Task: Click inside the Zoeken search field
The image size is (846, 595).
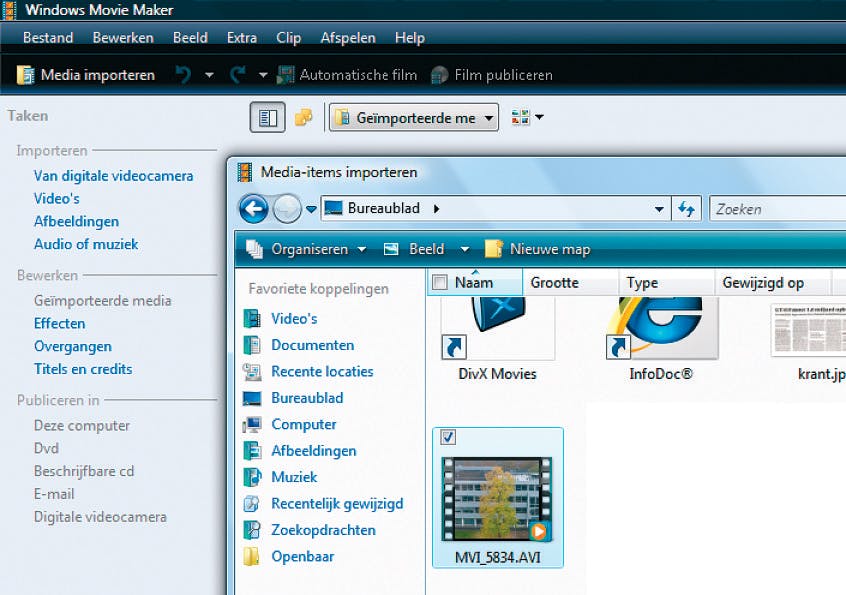Action: [x=770, y=208]
